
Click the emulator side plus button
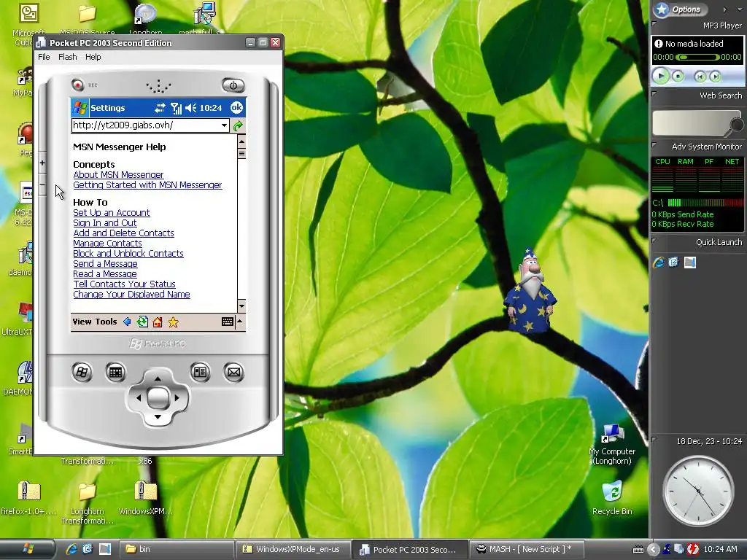tap(42, 163)
